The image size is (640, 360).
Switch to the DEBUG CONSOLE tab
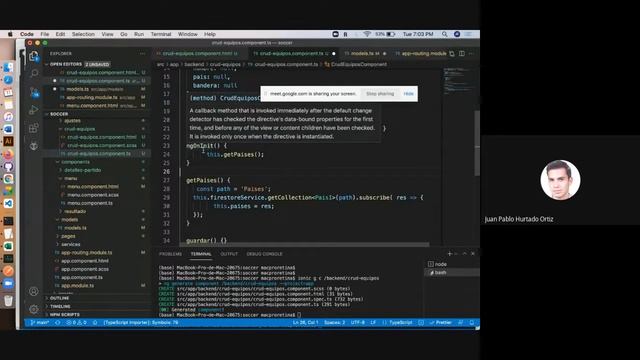[264, 254]
